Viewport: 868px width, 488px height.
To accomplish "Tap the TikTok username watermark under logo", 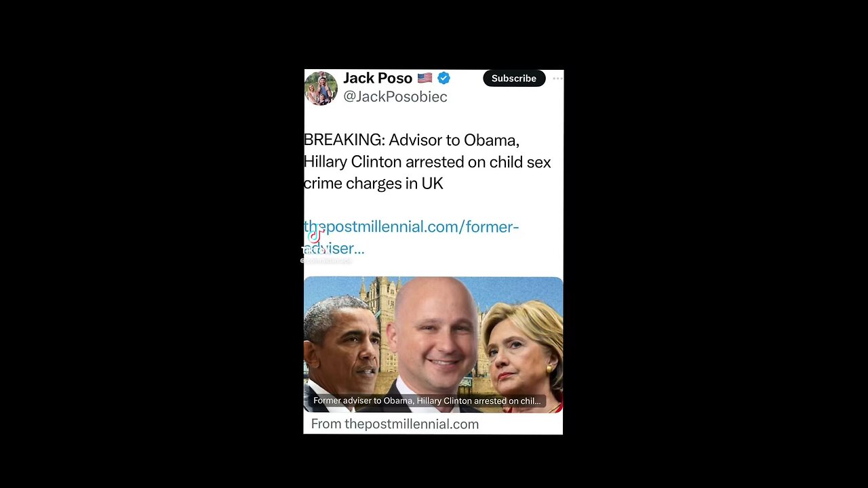I will click(x=326, y=261).
